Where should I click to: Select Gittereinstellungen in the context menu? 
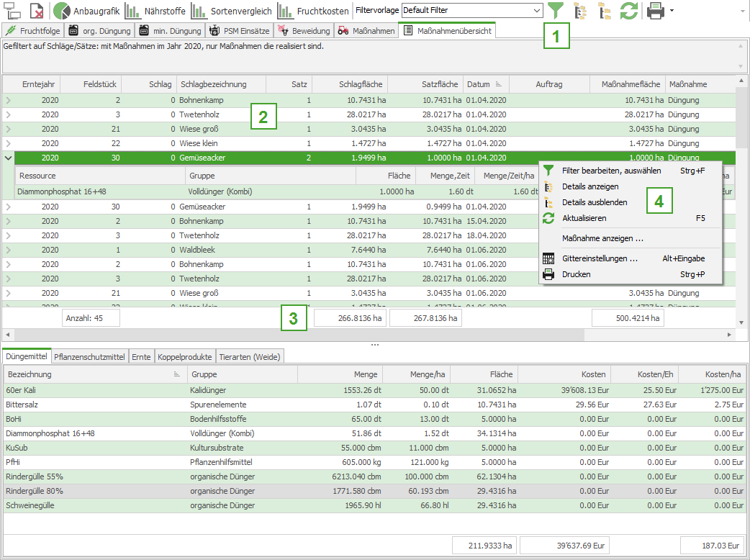pyautogui.click(x=600, y=258)
